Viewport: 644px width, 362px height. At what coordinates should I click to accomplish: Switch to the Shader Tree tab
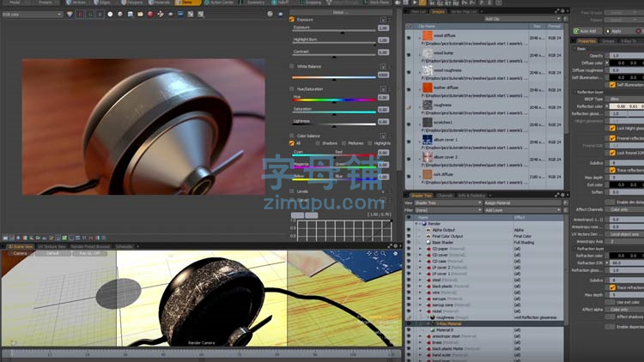421,196
